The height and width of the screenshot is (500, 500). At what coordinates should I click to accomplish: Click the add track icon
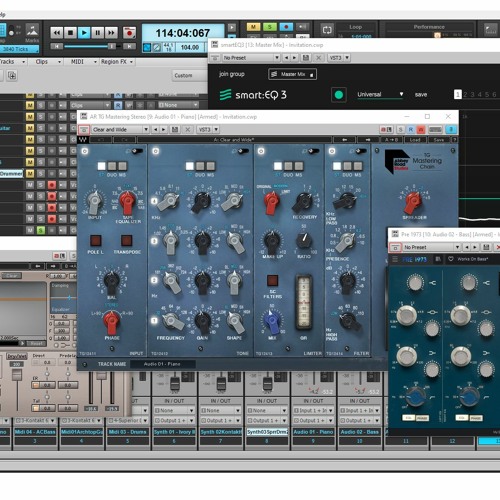[12, 76]
